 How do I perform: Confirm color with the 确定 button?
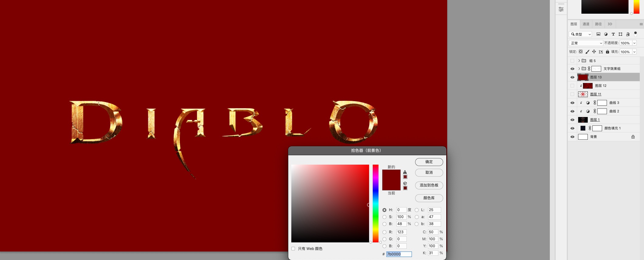click(x=429, y=162)
